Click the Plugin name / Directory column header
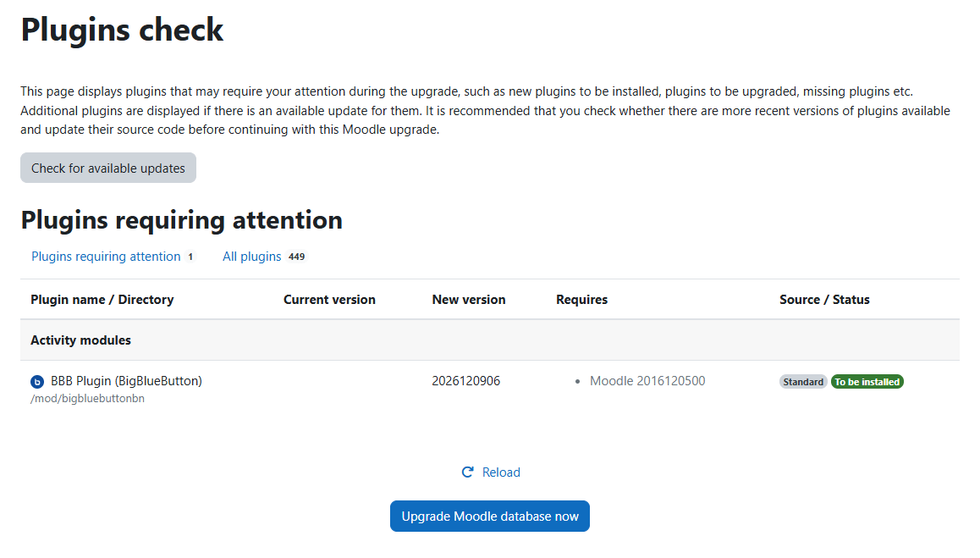 click(x=102, y=300)
